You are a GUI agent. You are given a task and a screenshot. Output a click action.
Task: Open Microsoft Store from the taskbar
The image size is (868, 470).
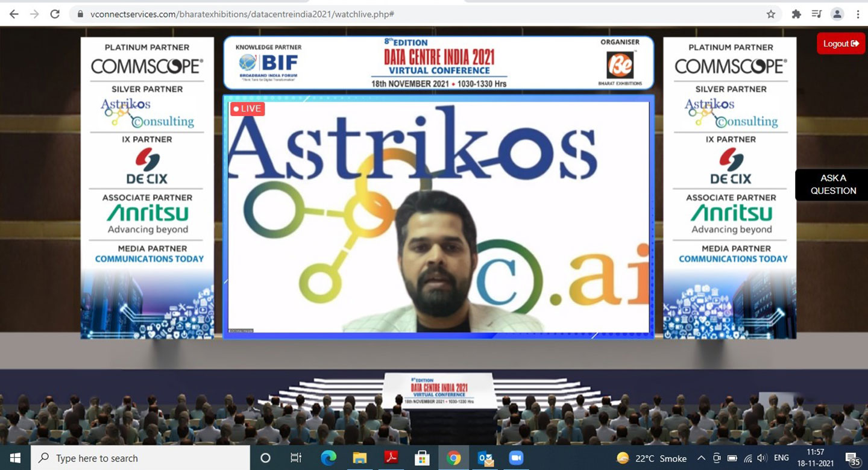pos(423,458)
